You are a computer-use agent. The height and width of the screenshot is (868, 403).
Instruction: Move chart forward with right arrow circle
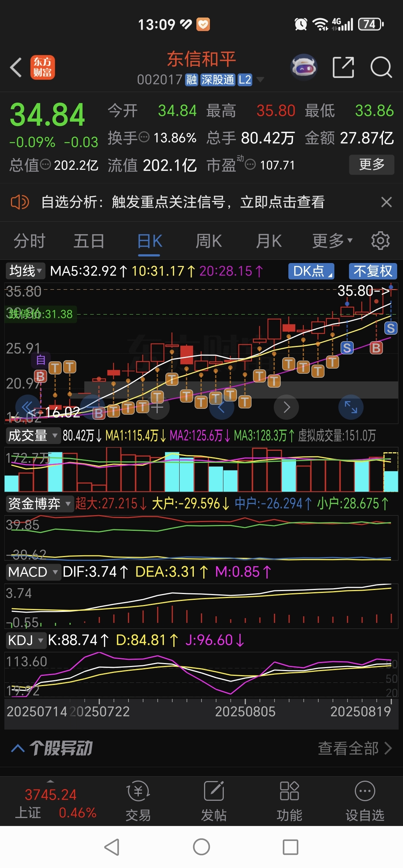coord(287,407)
